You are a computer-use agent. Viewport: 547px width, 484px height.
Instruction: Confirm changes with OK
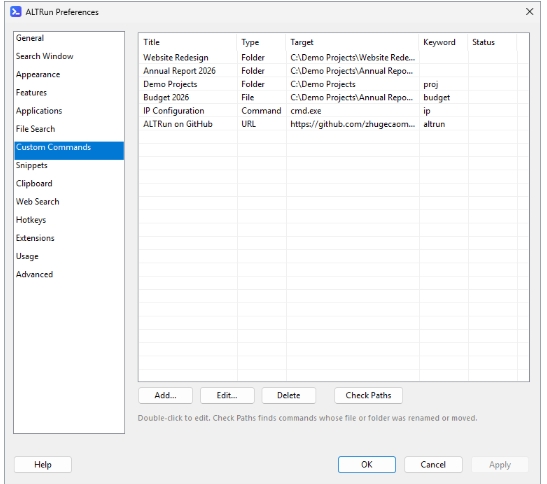click(367, 464)
